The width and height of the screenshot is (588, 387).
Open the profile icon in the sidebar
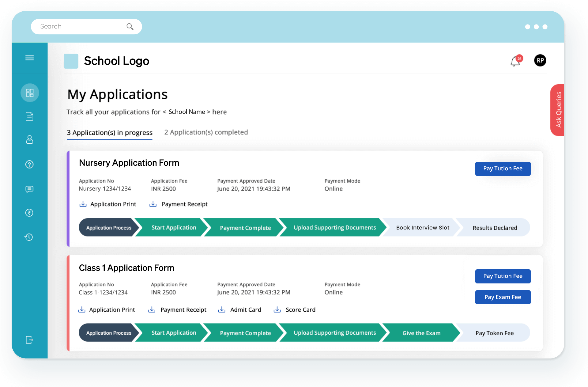29,140
